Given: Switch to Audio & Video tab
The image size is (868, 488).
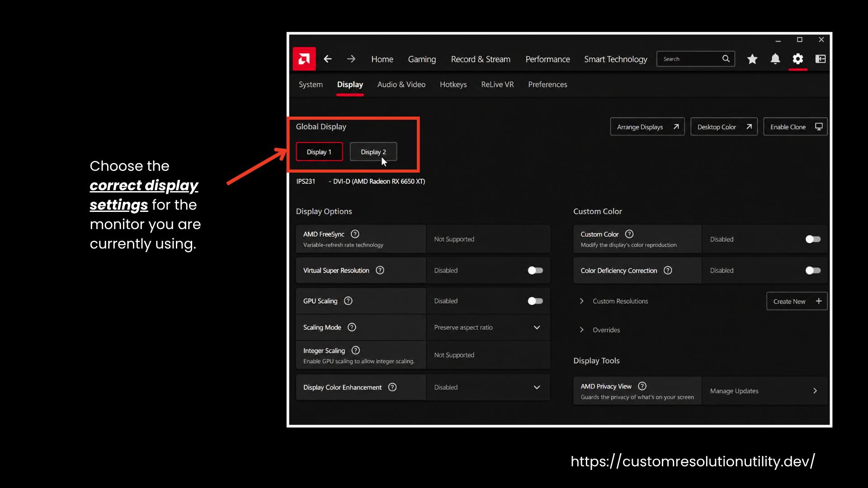Looking at the screenshot, I should 401,84.
